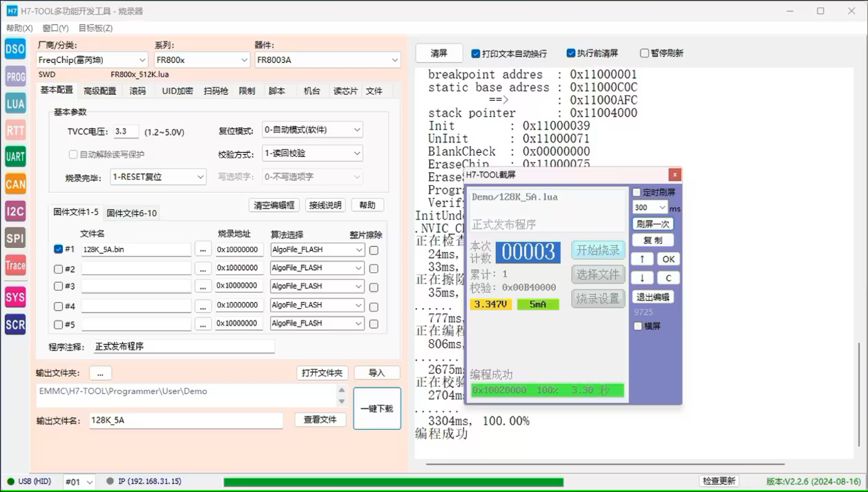This screenshot has width=868, height=492.
Task: Browse file for firmware slot #1
Action: click(x=202, y=249)
